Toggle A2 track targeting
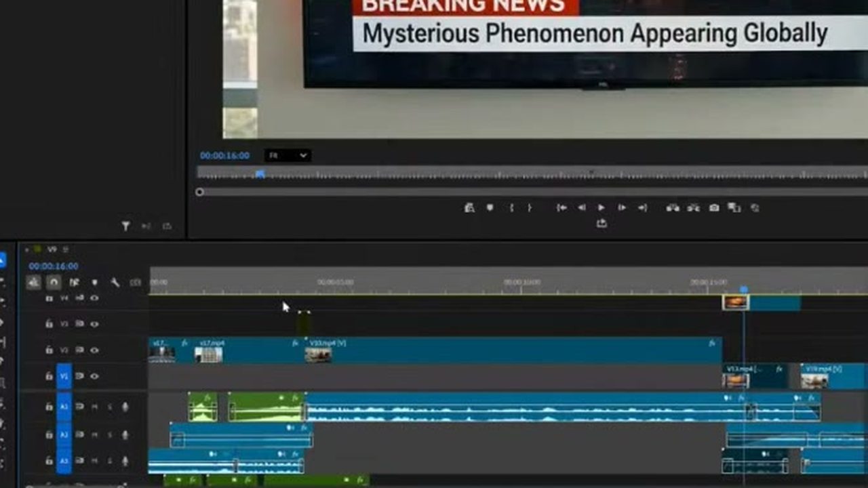This screenshot has height=488, width=868. (64, 434)
